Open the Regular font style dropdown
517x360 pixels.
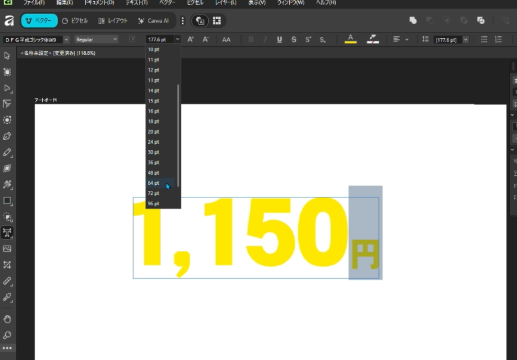click(96, 40)
